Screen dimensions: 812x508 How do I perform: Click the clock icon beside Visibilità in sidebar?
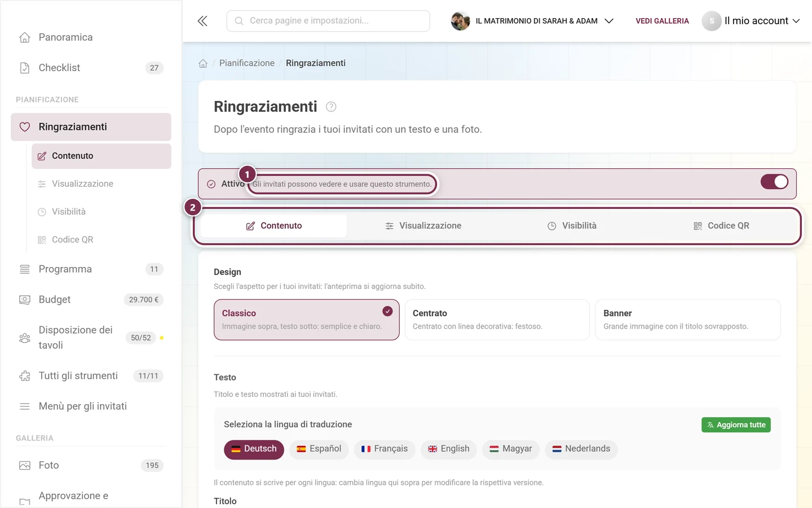[42, 212]
